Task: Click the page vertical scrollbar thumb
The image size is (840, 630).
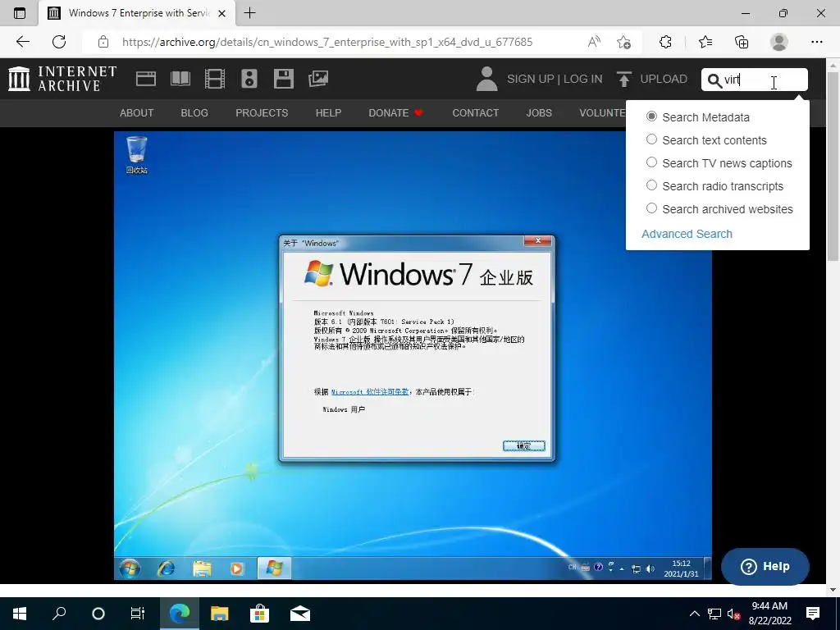Action: click(833, 166)
